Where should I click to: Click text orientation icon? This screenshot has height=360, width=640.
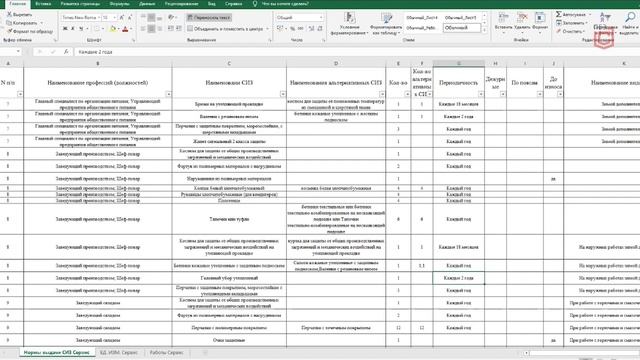pyautogui.click(x=171, y=18)
